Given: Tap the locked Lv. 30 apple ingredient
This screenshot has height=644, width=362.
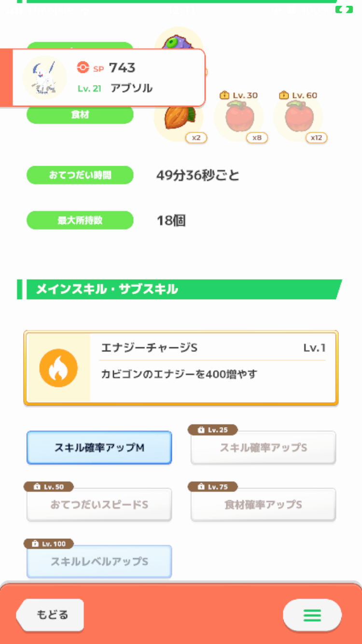Looking at the screenshot, I should point(238,117).
